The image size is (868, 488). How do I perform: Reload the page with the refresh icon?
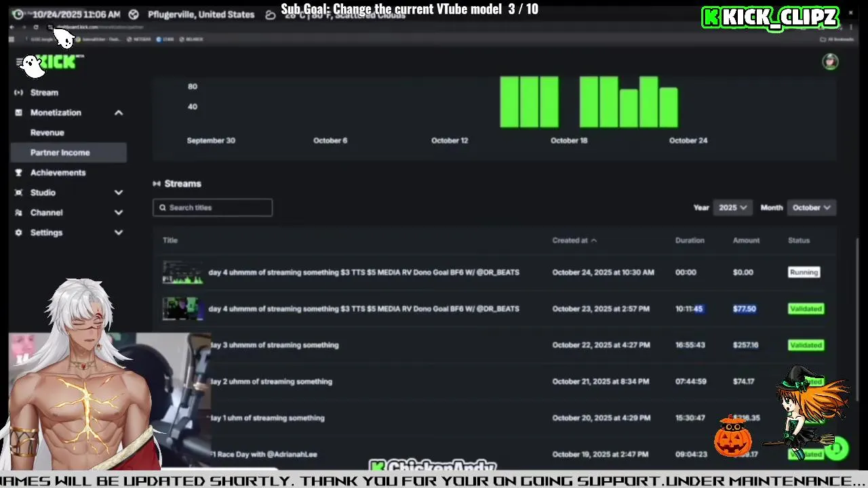(36, 27)
